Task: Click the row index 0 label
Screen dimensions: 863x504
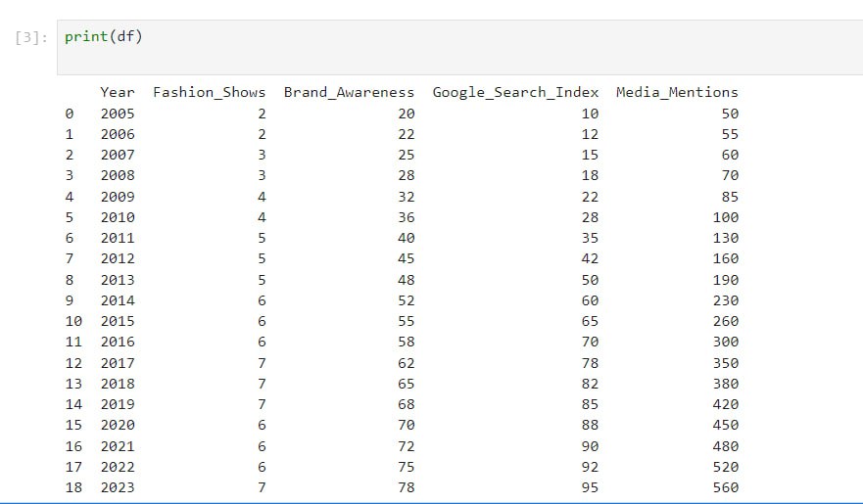Action: 69,114
